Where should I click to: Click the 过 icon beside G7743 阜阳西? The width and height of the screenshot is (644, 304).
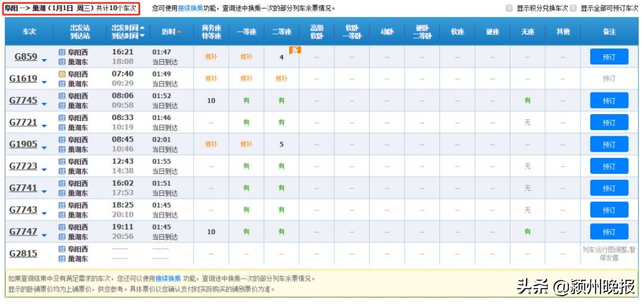(62, 205)
